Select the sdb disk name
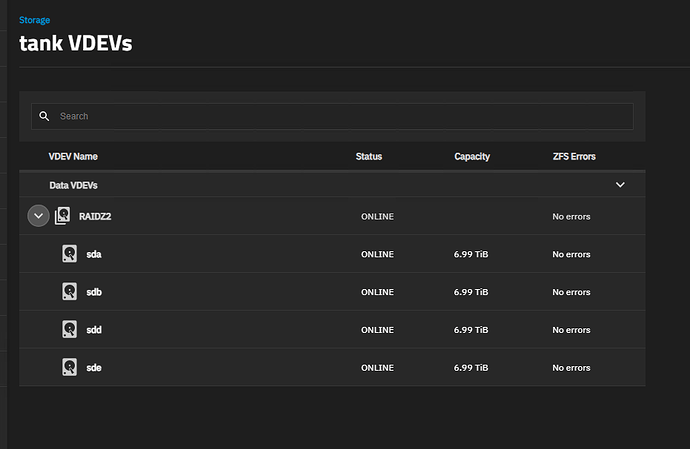 click(x=94, y=292)
